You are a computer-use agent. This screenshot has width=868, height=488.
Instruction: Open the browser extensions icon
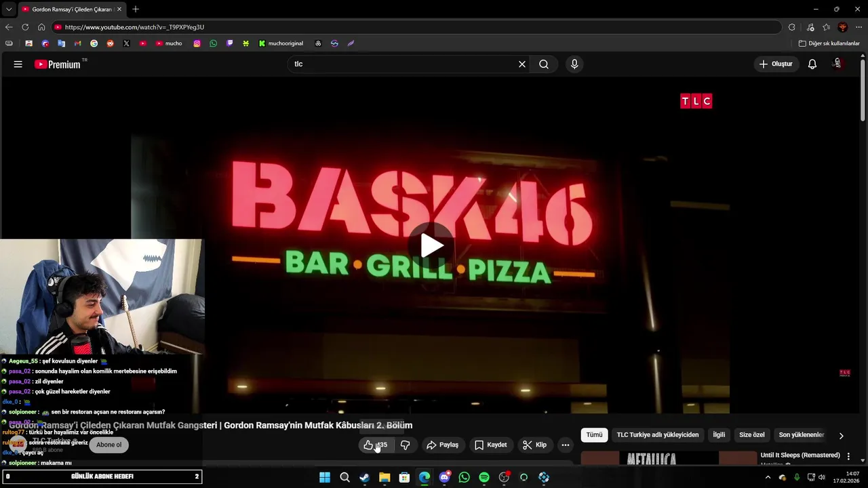pos(791,27)
